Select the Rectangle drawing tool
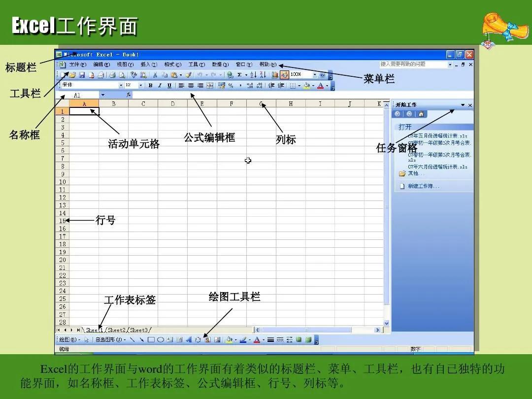Image resolution: width=532 pixels, height=399 pixels. point(151,339)
